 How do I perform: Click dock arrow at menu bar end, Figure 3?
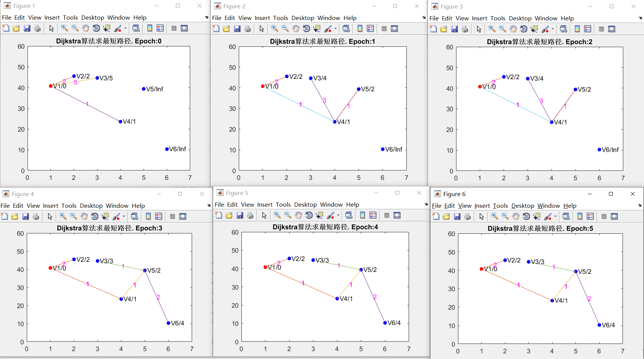(640, 18)
